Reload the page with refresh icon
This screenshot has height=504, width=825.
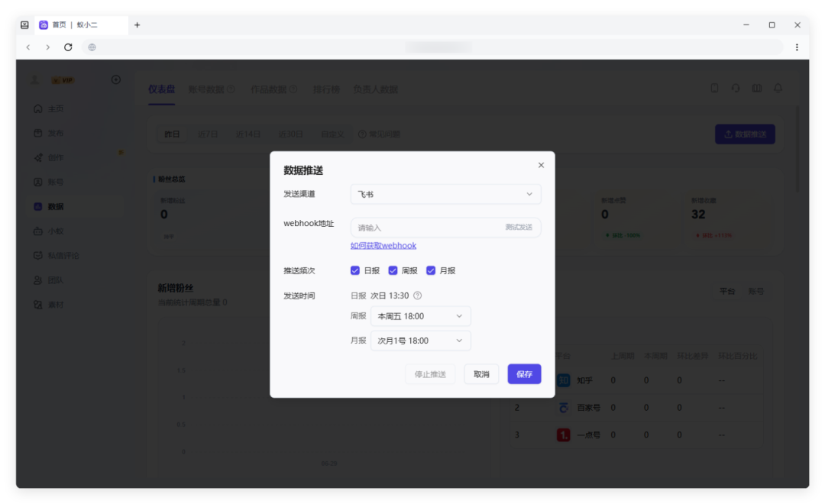tap(68, 47)
